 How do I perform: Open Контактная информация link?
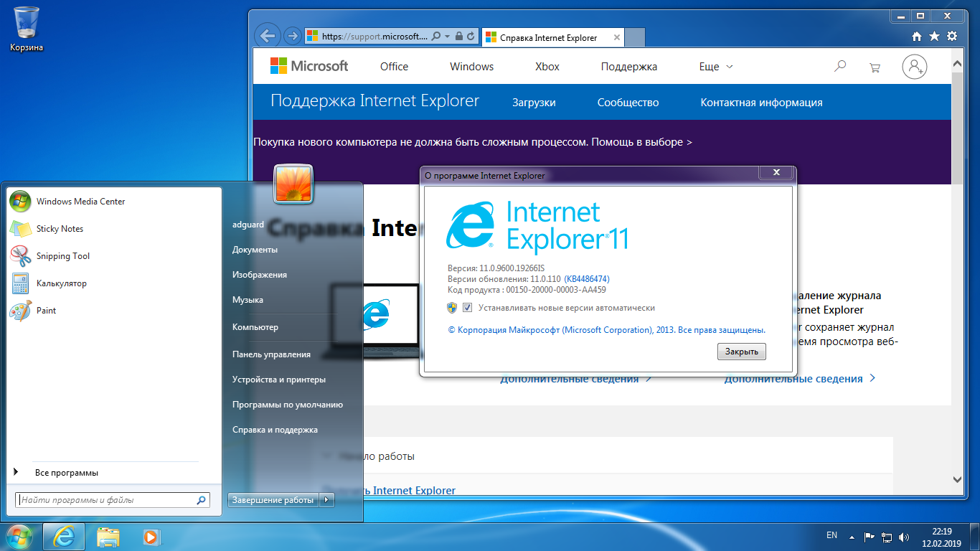761,103
